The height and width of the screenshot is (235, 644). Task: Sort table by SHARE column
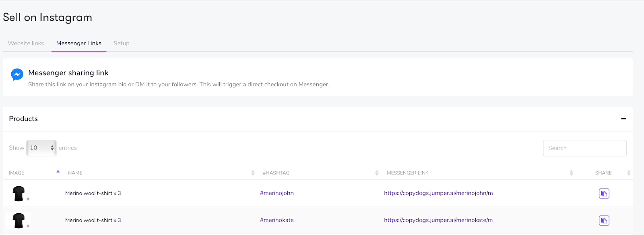click(603, 173)
